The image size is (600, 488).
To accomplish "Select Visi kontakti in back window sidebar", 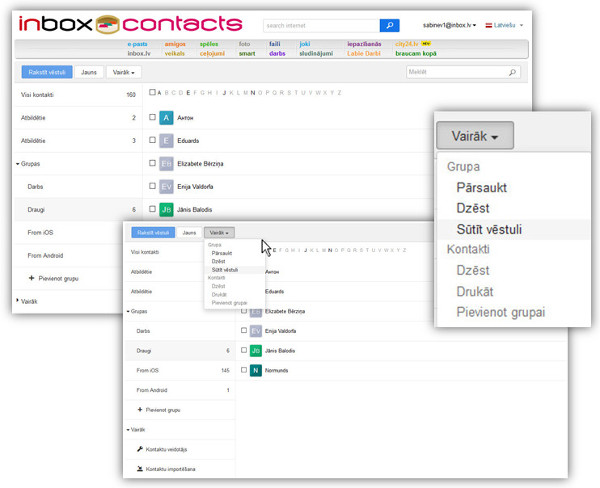I will (x=78, y=95).
